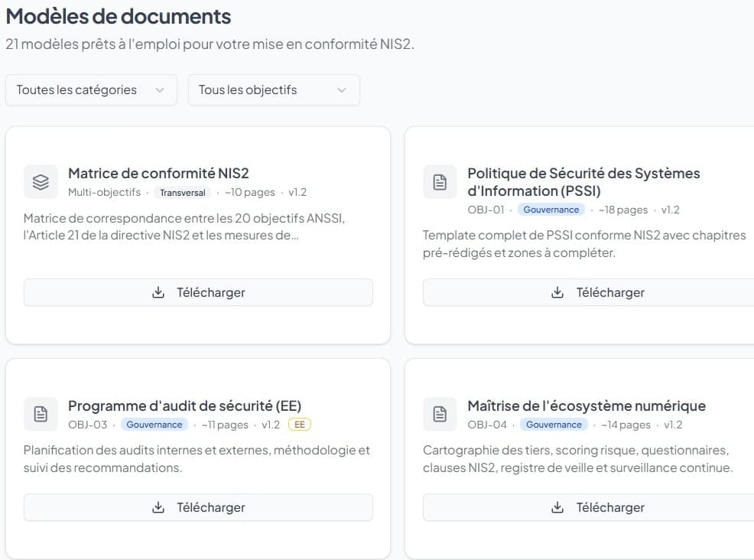Click the chevron arrow in Tous les objectifs filter
Viewport: 754px width, 560px height.
click(342, 90)
